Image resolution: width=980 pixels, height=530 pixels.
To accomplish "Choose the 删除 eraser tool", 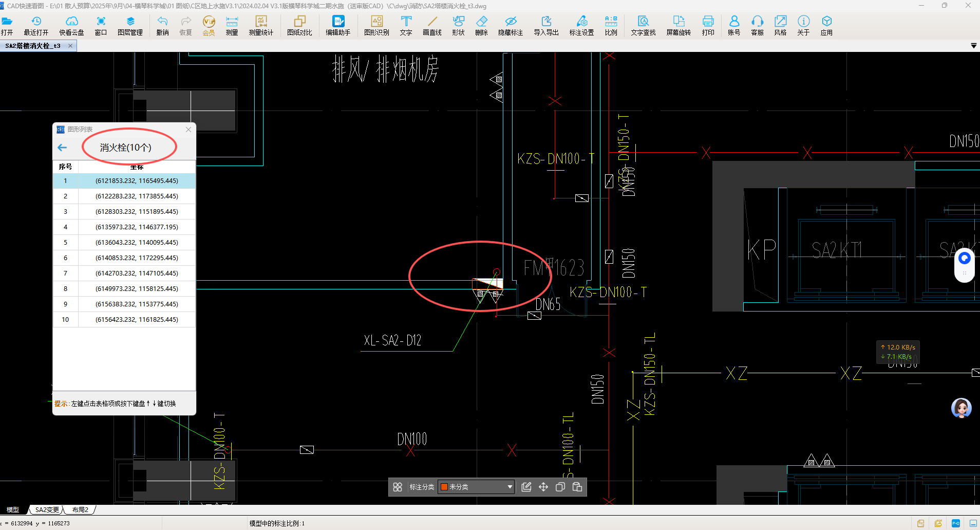I will 481,26.
